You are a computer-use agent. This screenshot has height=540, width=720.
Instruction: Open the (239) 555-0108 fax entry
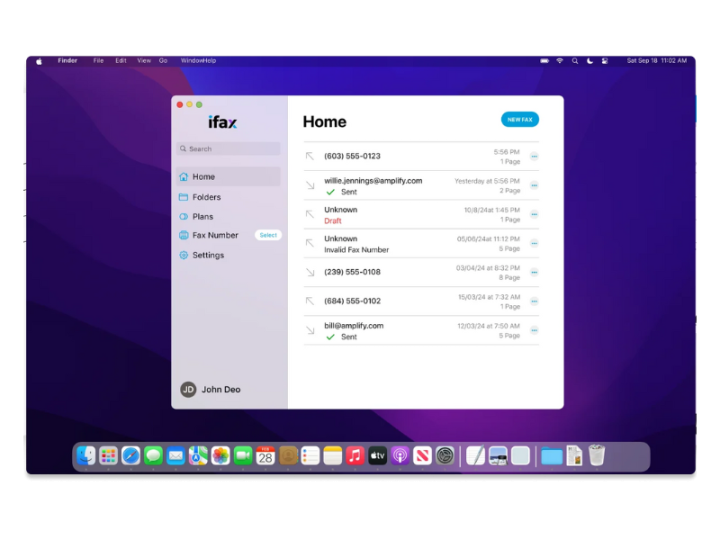421,272
